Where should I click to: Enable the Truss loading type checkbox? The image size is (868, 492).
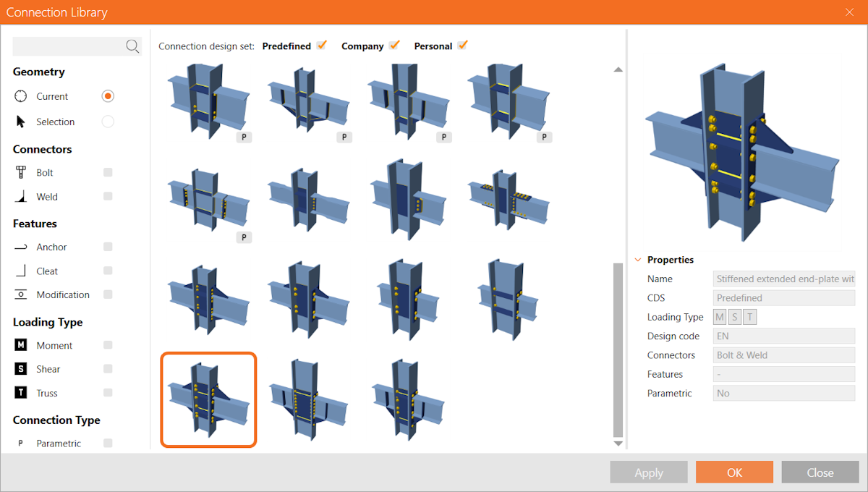point(108,392)
